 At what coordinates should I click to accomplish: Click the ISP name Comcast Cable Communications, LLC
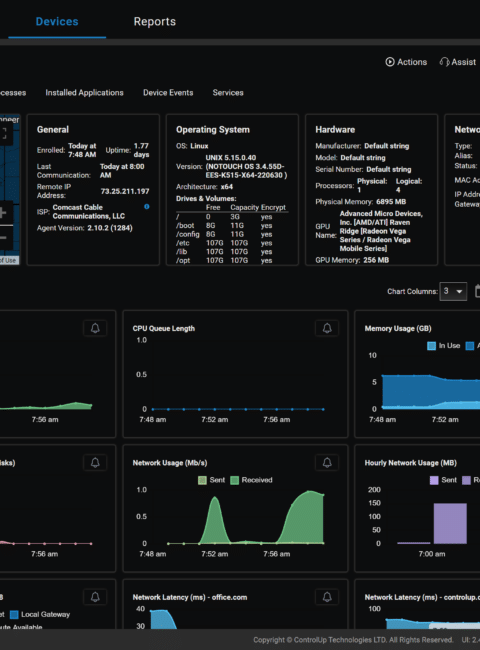click(x=89, y=211)
